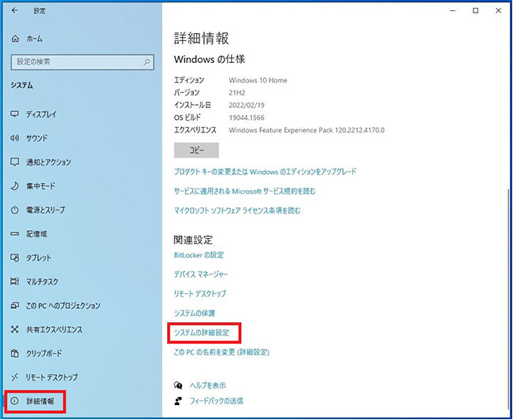This screenshot has width=513, height=420.
Task: Open BitLocker の設定 link
Action: click(199, 255)
